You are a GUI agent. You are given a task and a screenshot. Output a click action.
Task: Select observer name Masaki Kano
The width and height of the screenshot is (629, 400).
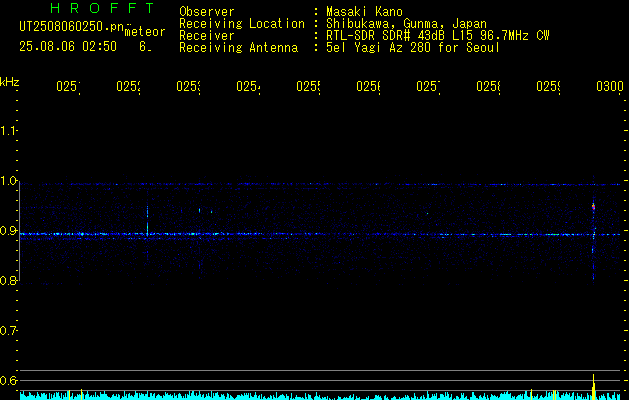click(364, 12)
